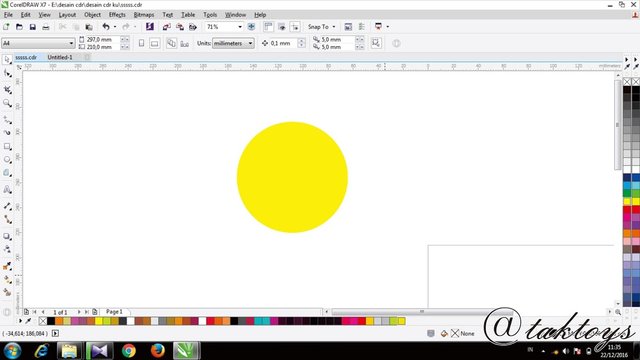Select the Transparency tool
Screen dimensions: 640x360
pyautogui.click(x=7, y=249)
